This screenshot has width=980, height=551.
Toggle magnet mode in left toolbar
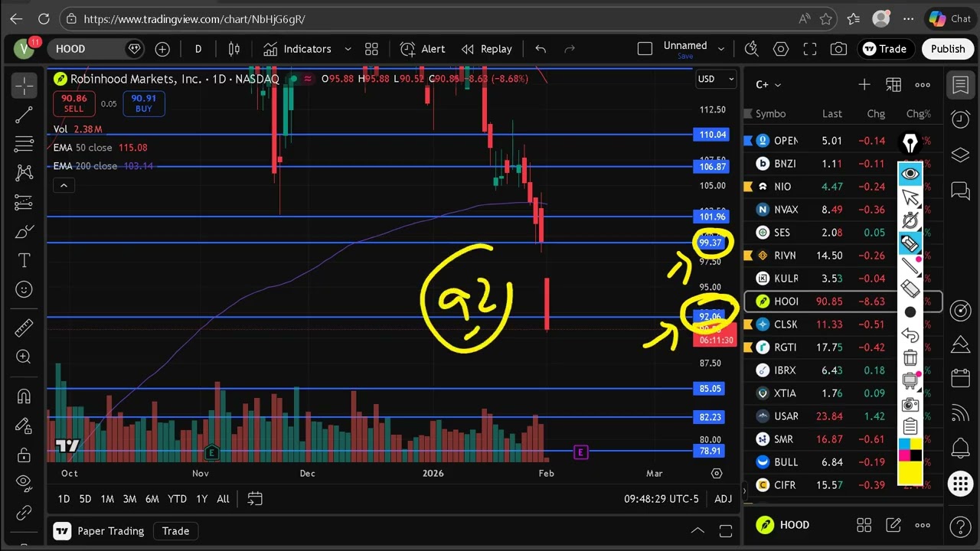tap(24, 396)
